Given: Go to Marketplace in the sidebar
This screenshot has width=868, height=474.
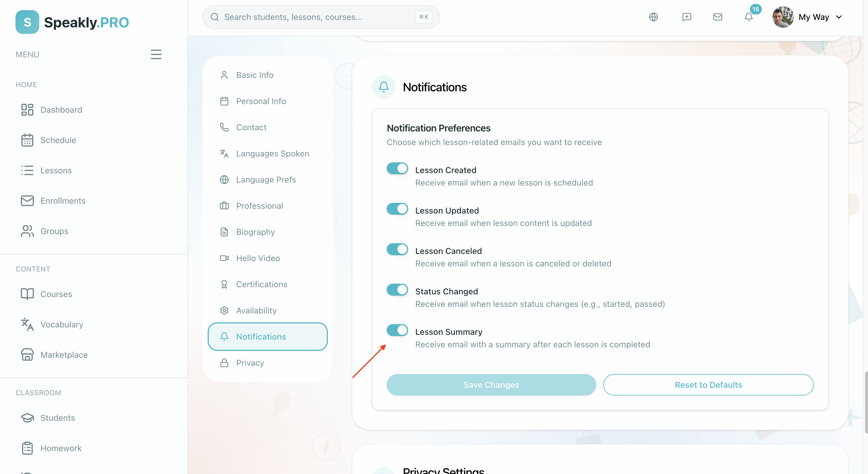Looking at the screenshot, I should point(64,355).
